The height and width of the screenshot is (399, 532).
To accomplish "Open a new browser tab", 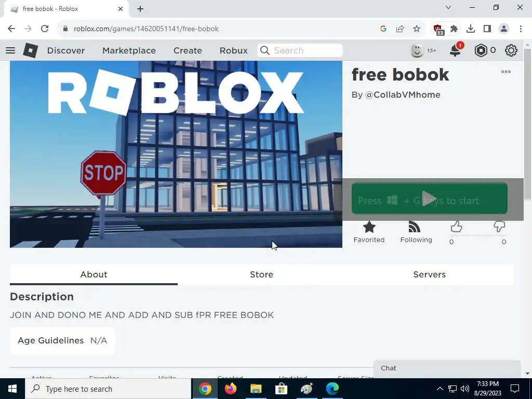I will click(x=140, y=9).
